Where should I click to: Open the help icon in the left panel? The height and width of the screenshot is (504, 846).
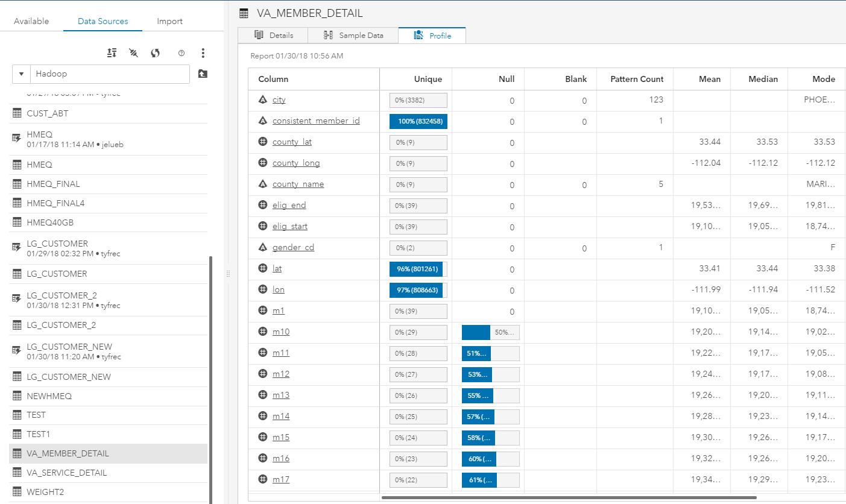[x=181, y=53]
